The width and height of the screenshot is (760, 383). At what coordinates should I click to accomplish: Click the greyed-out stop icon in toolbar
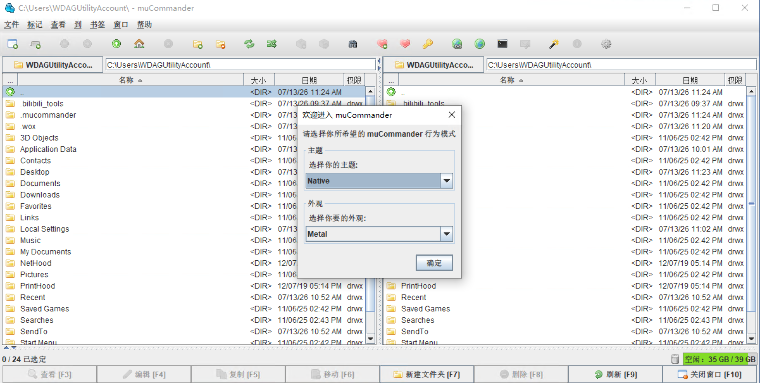pyautogui.click(x=168, y=44)
